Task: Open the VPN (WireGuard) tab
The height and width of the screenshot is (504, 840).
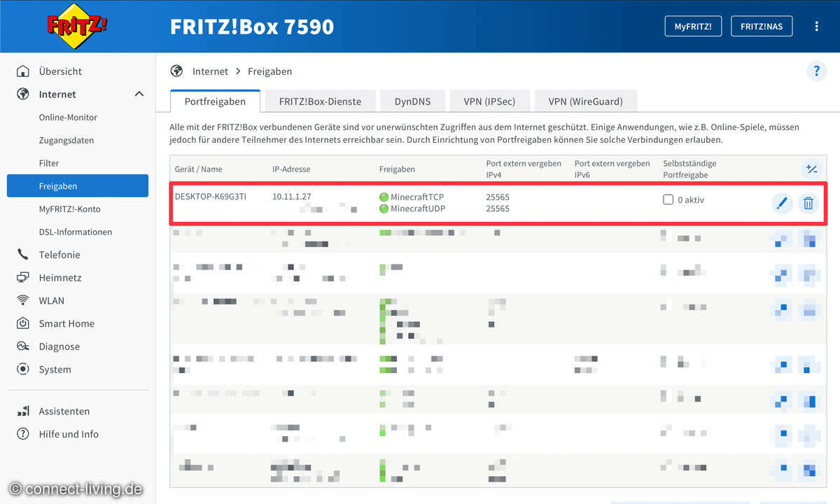Action: pos(585,101)
